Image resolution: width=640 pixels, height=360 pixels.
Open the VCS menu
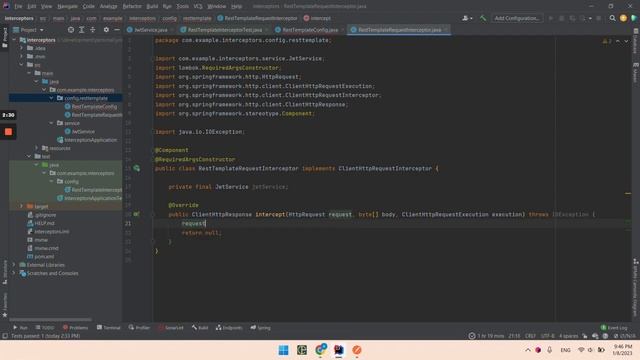[x=198, y=6]
